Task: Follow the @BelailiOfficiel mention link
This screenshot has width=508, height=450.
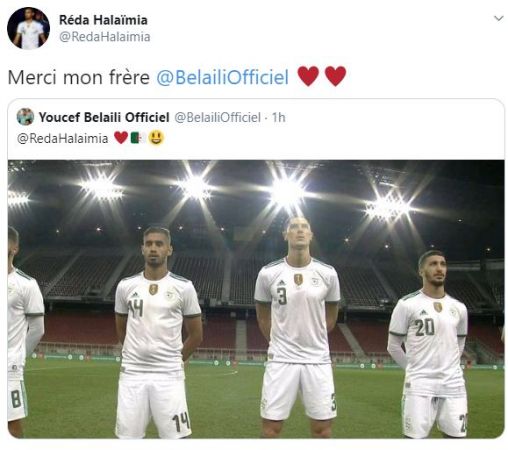Action: coord(223,77)
